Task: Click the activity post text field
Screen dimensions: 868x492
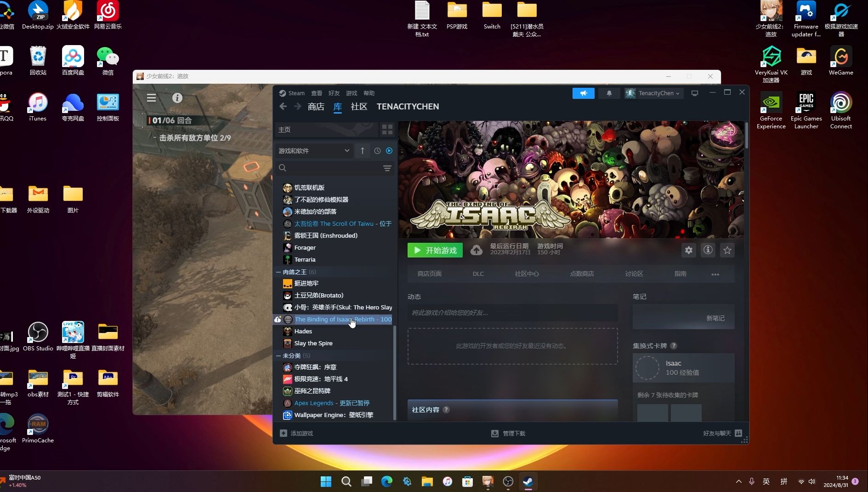Action: [x=512, y=313]
